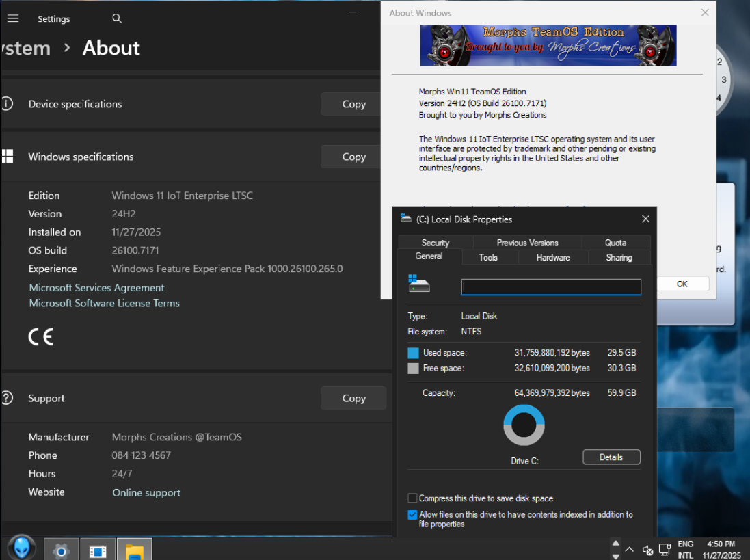Click the Settings search magnifier icon
This screenshot has height=560, width=750.
(x=117, y=19)
